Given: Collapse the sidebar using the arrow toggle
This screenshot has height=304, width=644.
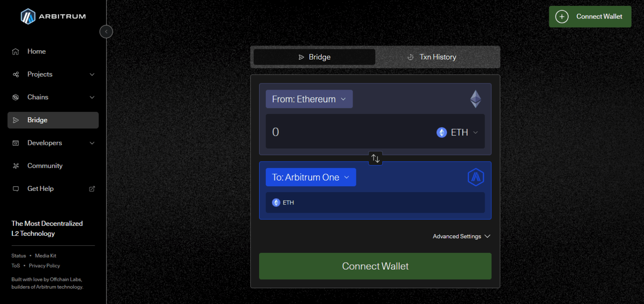Looking at the screenshot, I should pyautogui.click(x=106, y=31).
